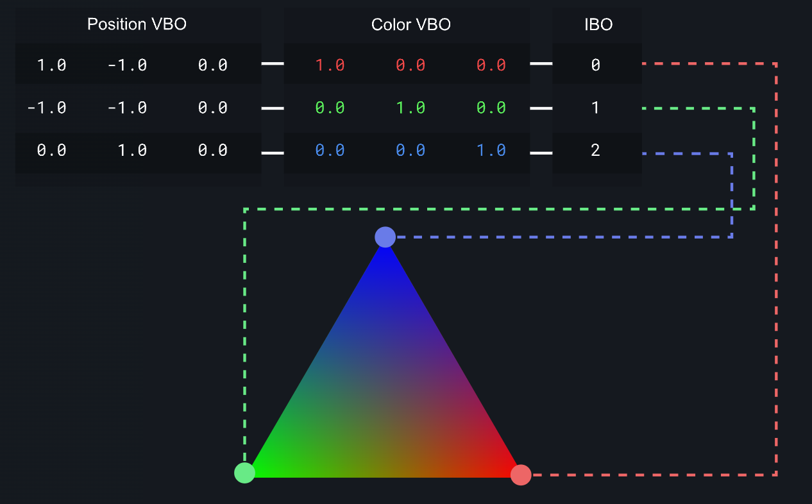Screen dimensions: 812x504
Task: Click the first value 1.0 in position row one
Action: click(51, 65)
